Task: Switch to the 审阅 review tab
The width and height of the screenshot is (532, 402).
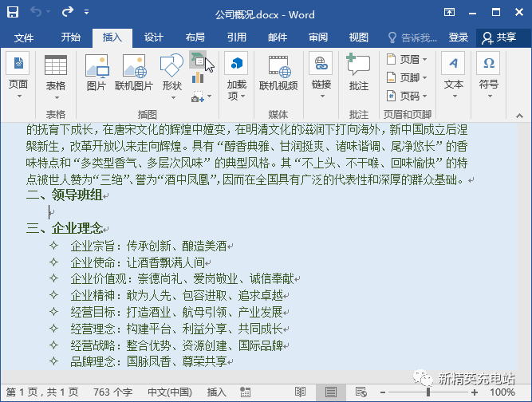Action: 318,37
